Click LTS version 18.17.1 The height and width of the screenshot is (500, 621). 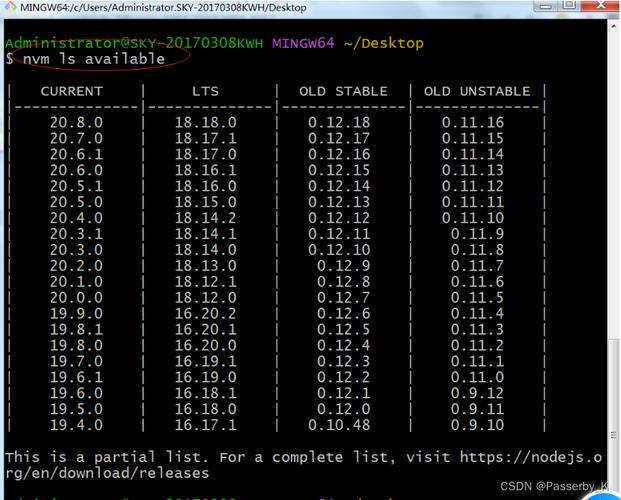206,138
